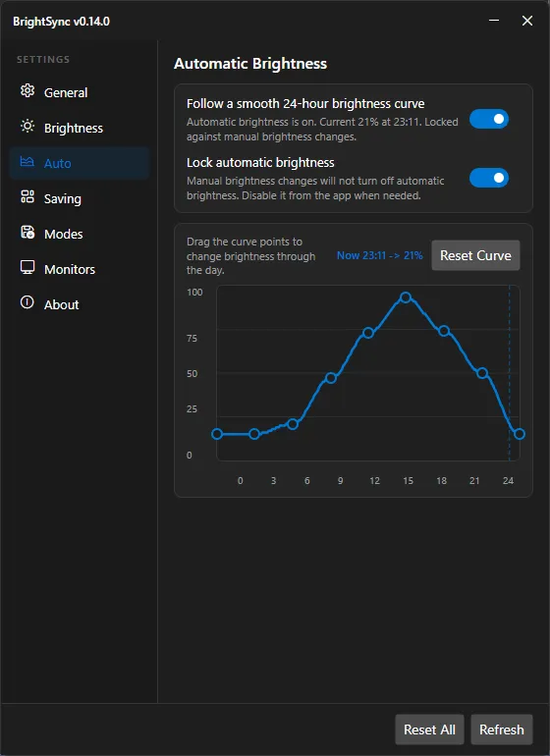Select the Auto settings page
This screenshot has width=550, height=756.
point(80,163)
